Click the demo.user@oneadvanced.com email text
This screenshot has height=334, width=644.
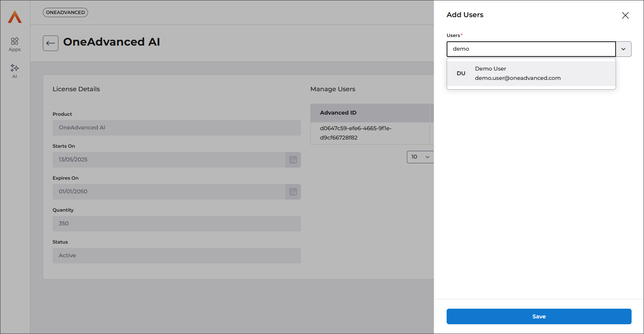tap(518, 78)
